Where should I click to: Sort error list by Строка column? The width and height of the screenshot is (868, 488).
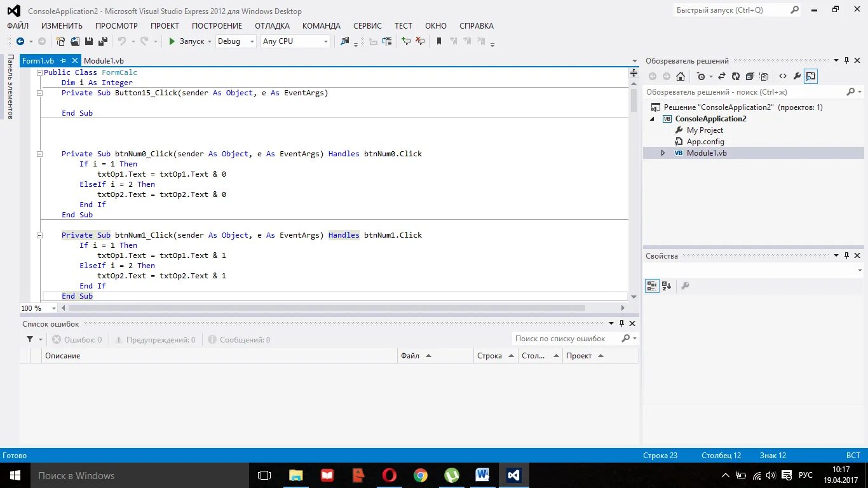[x=496, y=356]
